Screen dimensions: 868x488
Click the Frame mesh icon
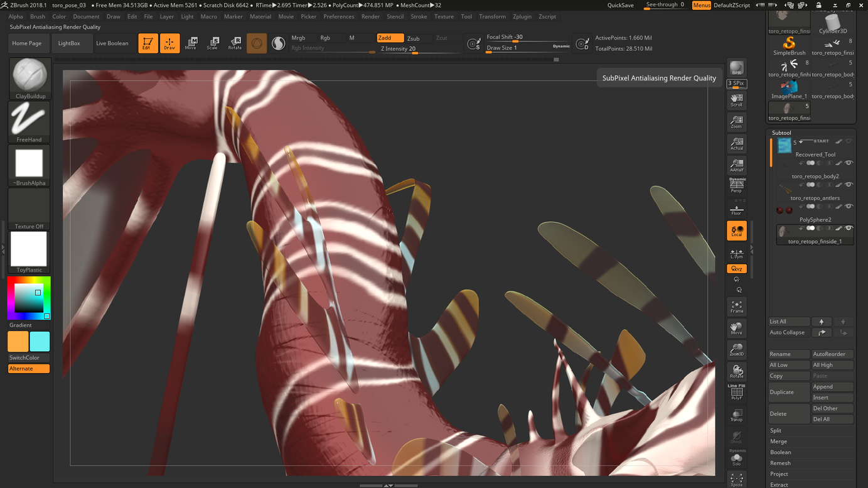click(736, 306)
